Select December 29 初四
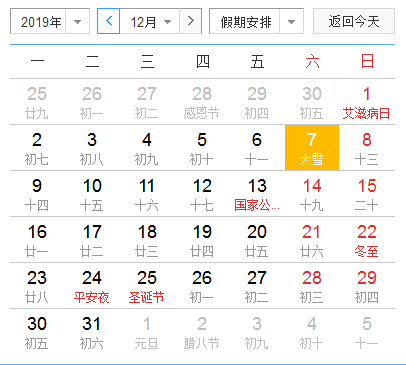The width and height of the screenshot is (406, 365). click(367, 286)
